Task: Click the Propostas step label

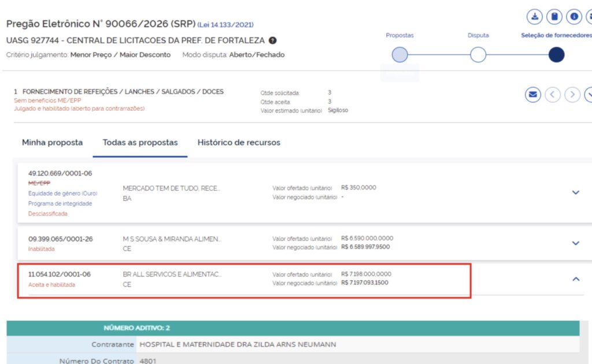Action: click(400, 35)
